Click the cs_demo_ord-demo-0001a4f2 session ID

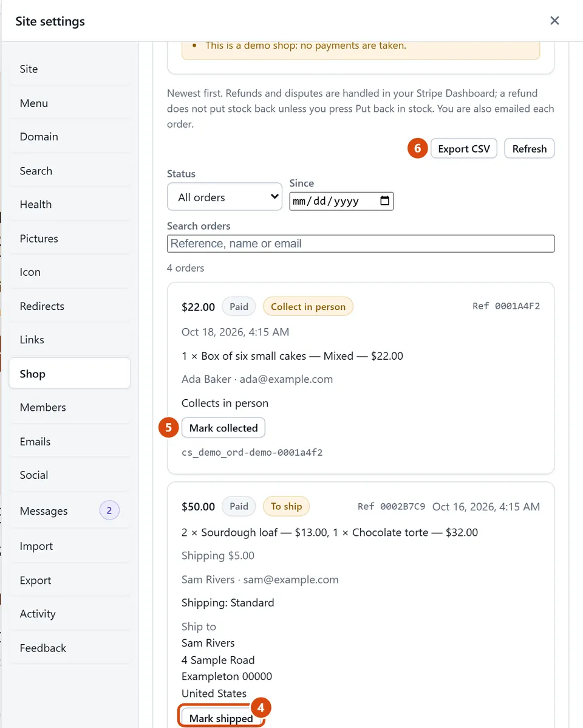tap(252, 452)
